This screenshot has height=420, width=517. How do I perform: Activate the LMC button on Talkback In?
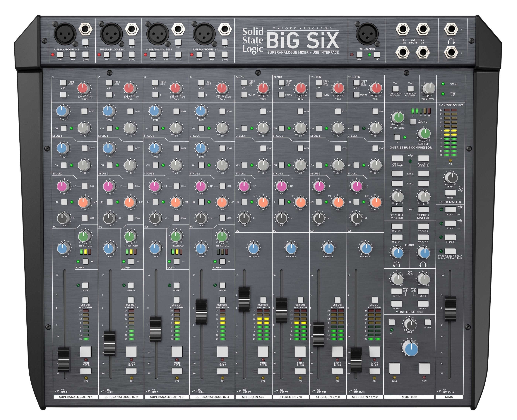(377, 54)
